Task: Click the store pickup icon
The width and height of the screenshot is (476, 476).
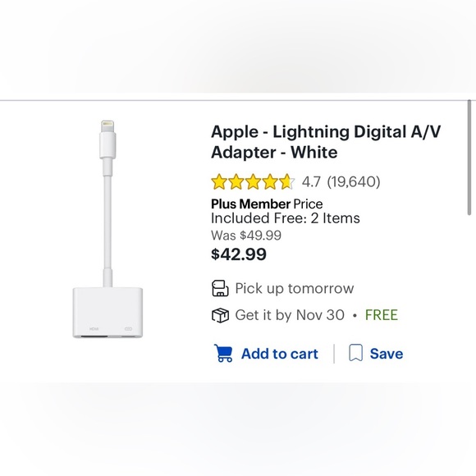Action: pyautogui.click(x=220, y=288)
